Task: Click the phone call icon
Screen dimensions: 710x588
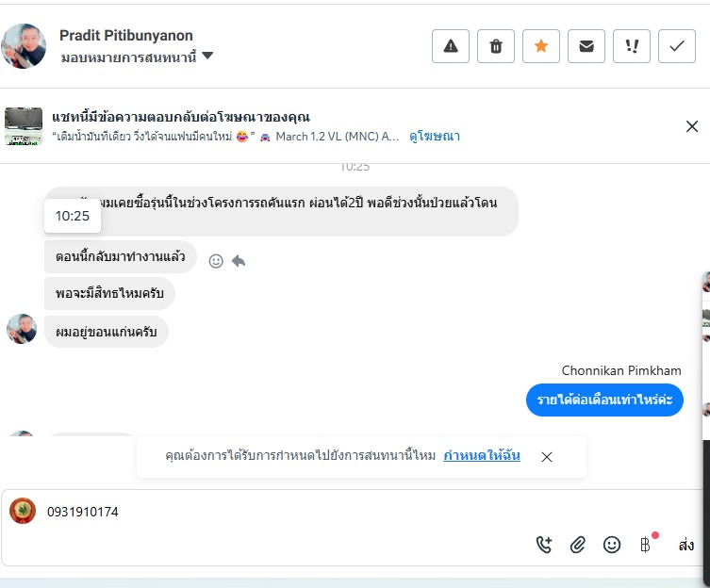Action: point(544,544)
